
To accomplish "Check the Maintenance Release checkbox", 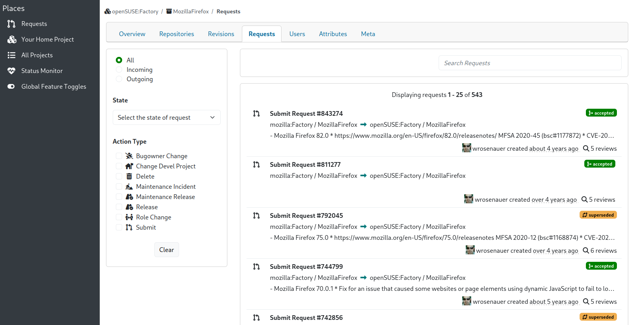I will (x=119, y=197).
